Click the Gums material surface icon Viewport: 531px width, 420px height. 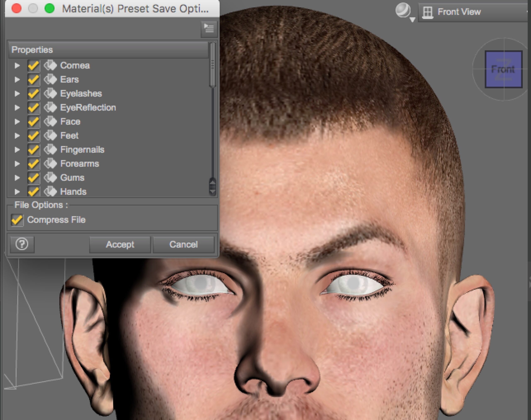point(50,178)
